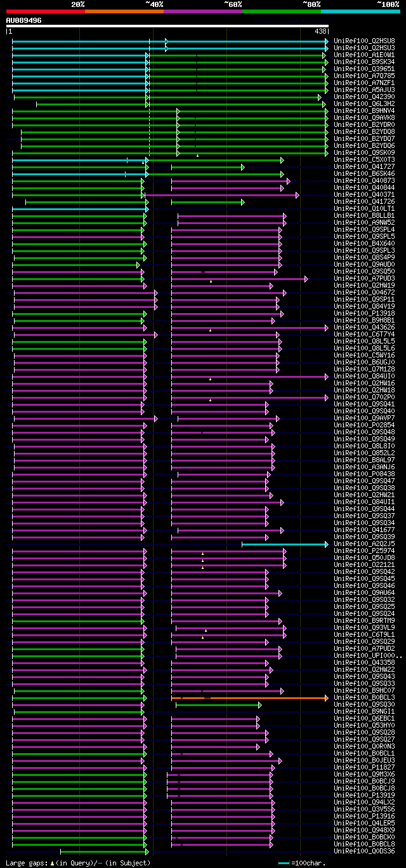
Task: Click the UniRef100_Q41677 label
Action: point(364,530)
